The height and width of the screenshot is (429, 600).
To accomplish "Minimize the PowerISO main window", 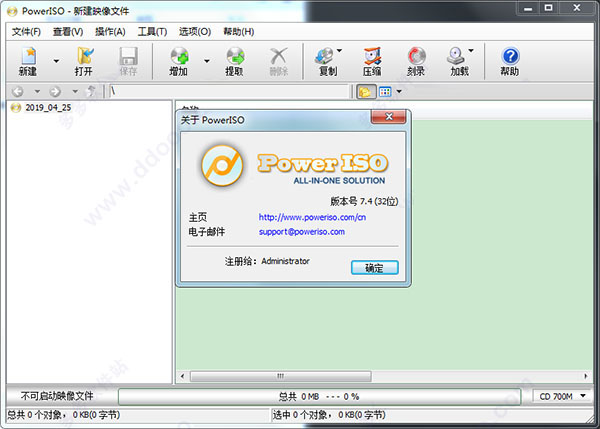I will coord(528,8).
